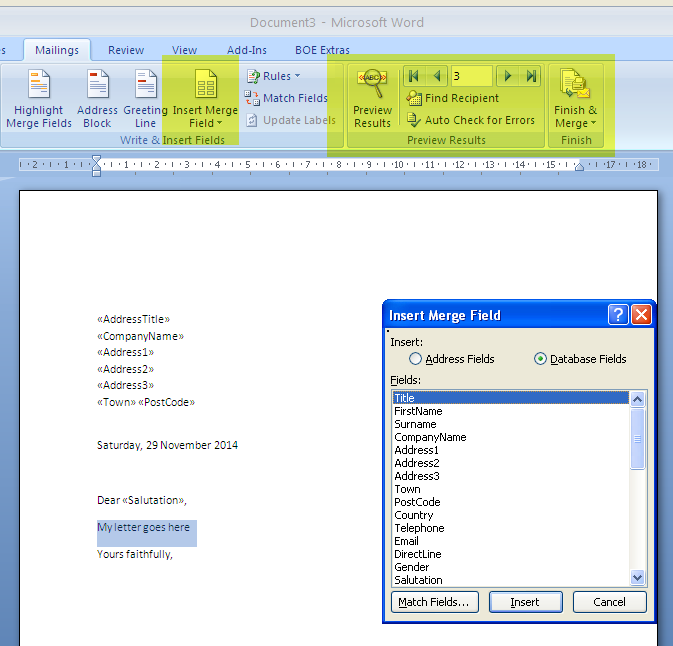Select Address3 in the Fields list
The height and width of the screenshot is (646, 673).
(x=511, y=476)
